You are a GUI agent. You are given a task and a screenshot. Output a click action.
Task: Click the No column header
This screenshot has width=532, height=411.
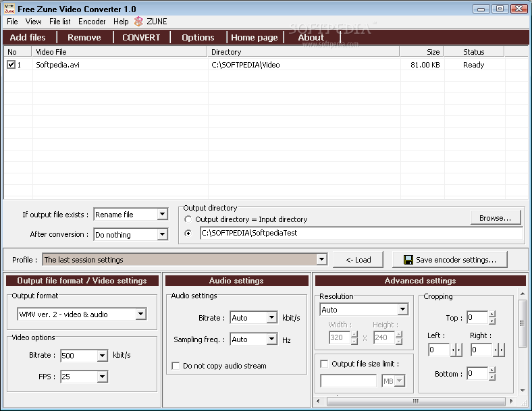point(18,52)
